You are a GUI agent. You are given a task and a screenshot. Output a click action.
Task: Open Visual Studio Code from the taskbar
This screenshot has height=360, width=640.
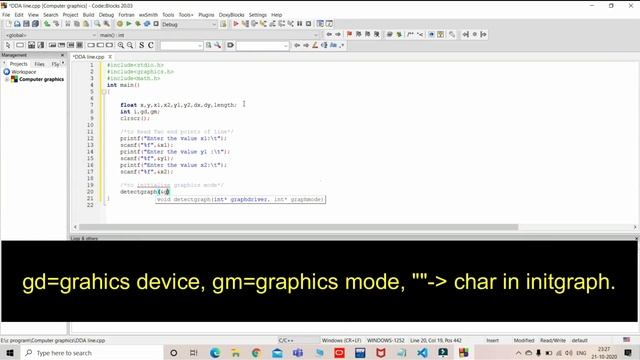422,353
